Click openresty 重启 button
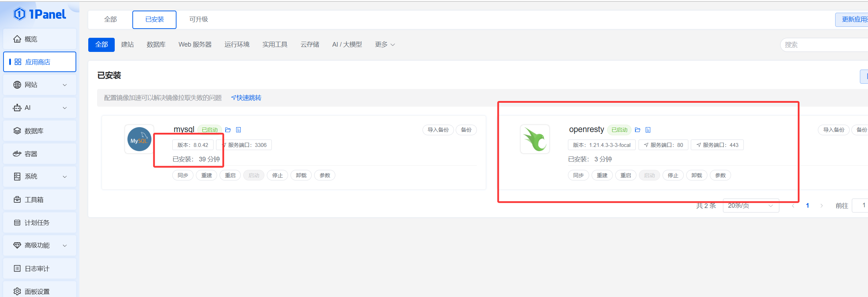The width and height of the screenshot is (868, 297). point(626,176)
